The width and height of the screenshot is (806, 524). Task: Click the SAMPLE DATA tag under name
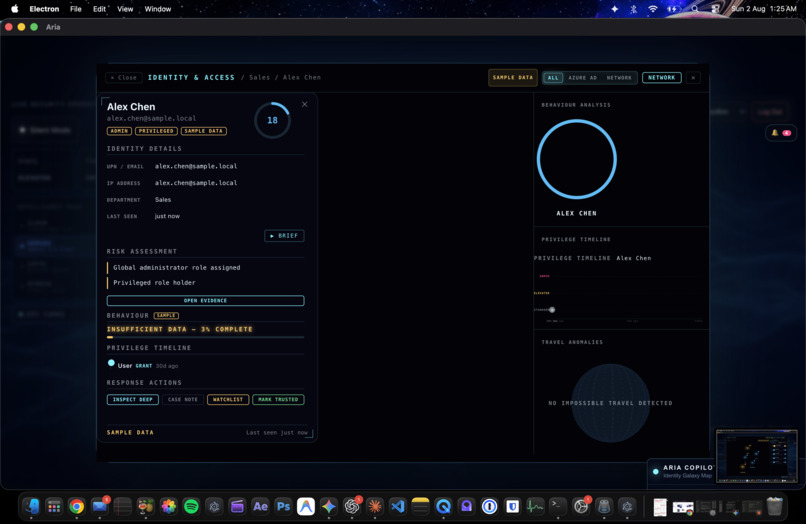[x=204, y=131]
